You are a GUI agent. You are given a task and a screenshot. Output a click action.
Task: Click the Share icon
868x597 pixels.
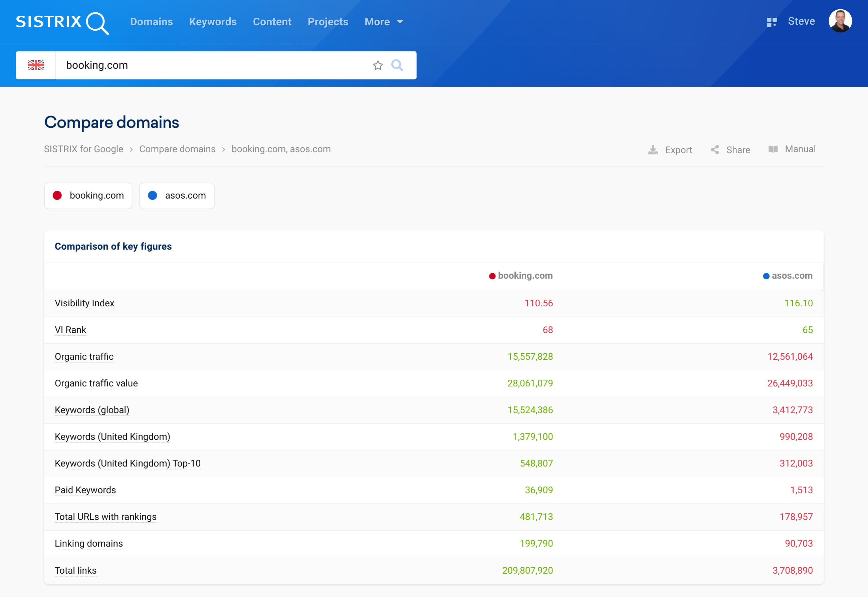(x=715, y=150)
